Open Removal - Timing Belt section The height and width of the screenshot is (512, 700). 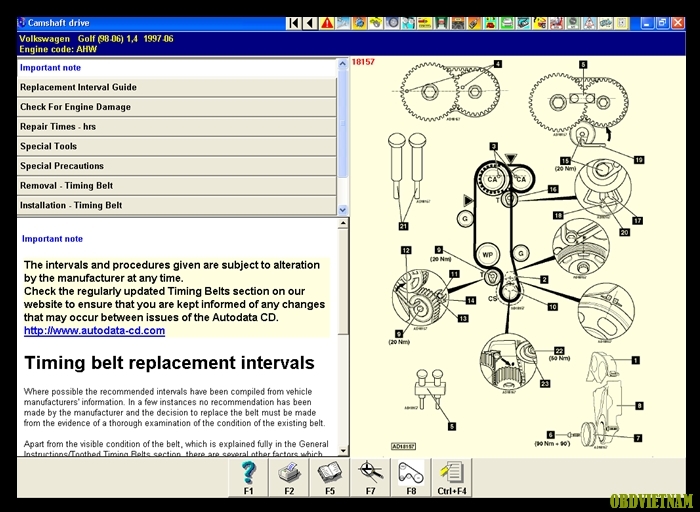(x=177, y=186)
